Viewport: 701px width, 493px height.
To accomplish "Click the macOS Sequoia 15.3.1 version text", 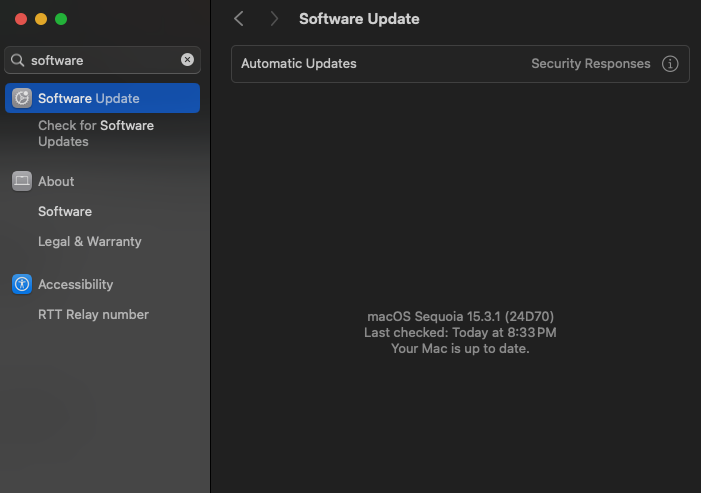I will coord(460,317).
